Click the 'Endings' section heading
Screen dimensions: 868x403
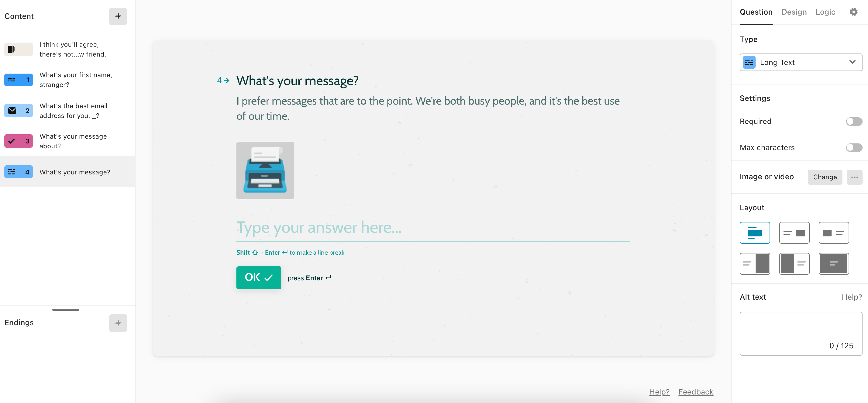click(19, 322)
